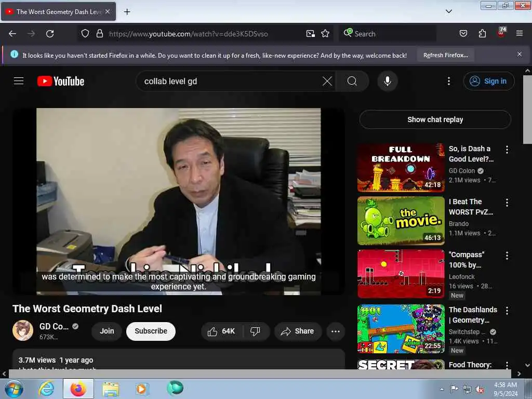Viewport: 532px width, 399px height.
Task: Click the video player to pause
Action: 179,202
